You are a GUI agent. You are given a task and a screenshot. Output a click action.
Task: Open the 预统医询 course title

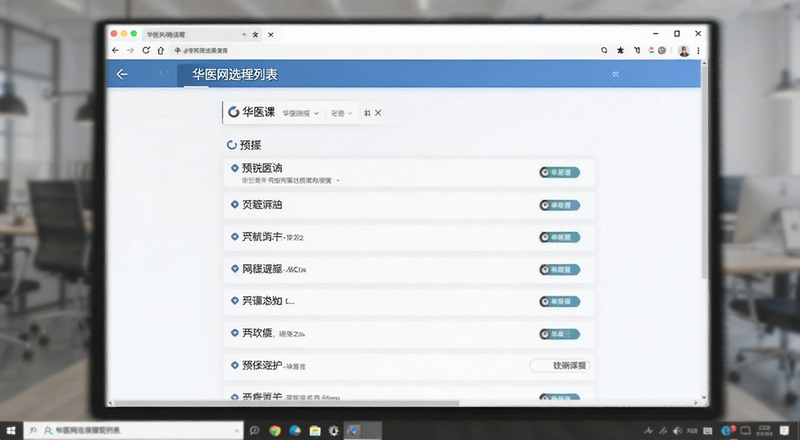(x=262, y=168)
